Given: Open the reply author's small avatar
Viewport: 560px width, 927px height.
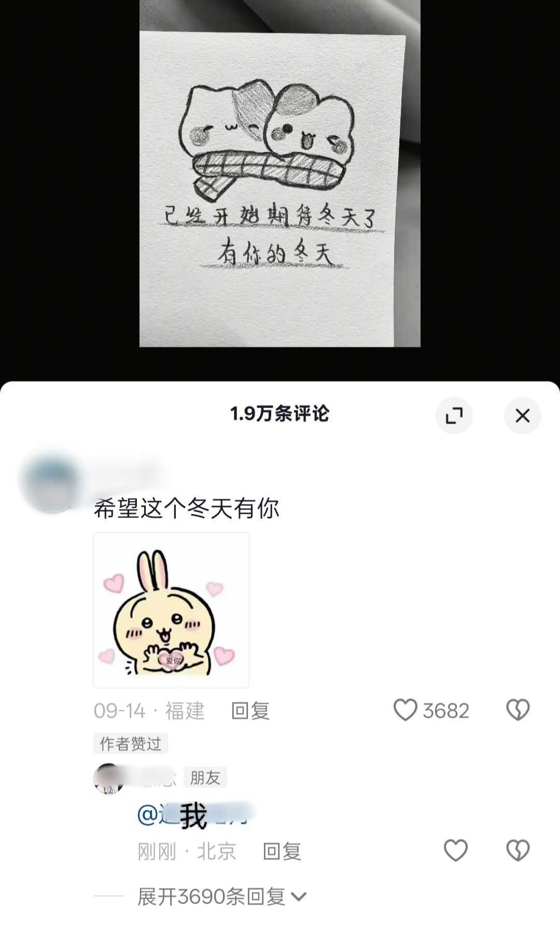Looking at the screenshot, I should click(x=108, y=778).
